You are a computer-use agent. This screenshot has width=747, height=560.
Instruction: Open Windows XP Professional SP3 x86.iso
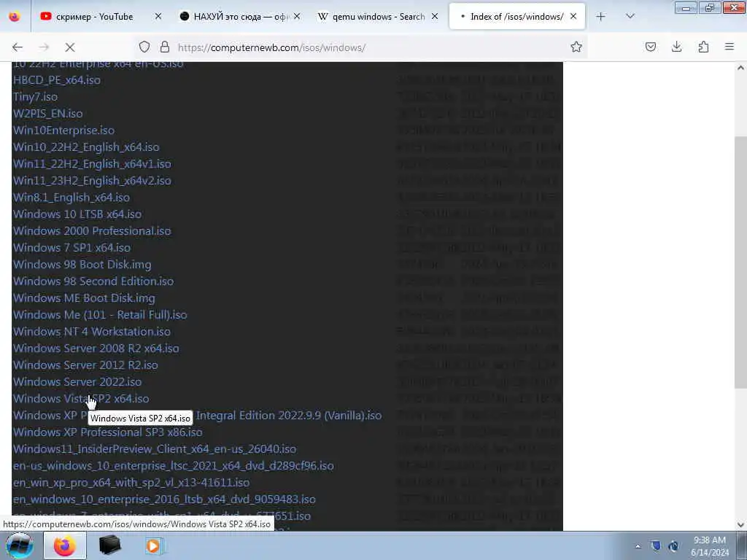(108, 432)
